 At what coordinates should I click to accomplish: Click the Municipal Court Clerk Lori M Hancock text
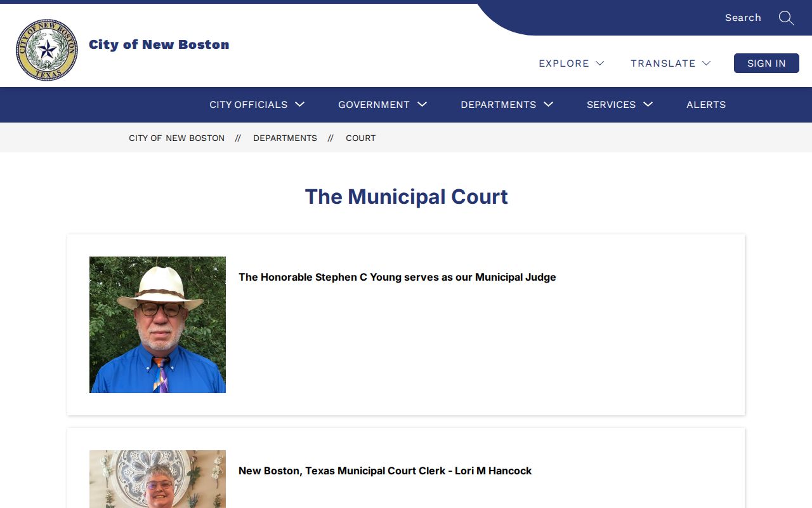coord(385,471)
